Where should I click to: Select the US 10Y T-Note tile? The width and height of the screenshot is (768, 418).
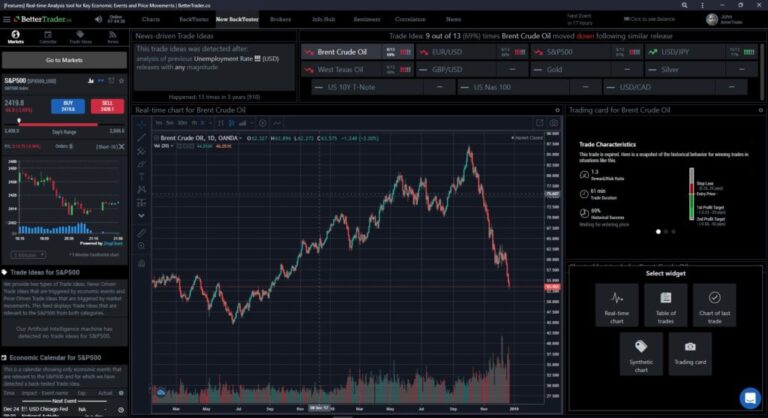click(384, 87)
